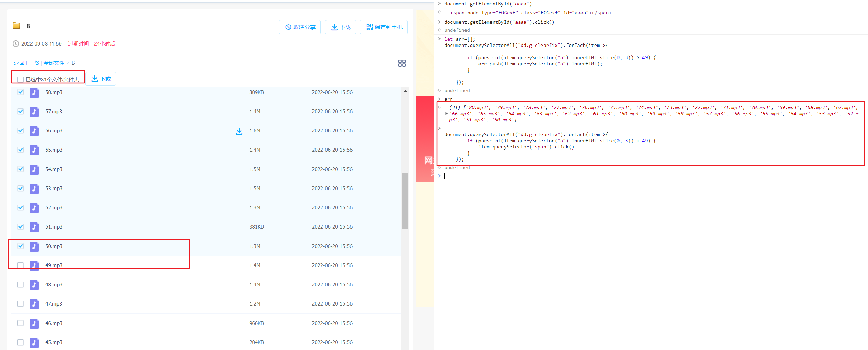The image size is (868, 350).
Task: Click 下载 button beside selected count
Action: point(101,79)
